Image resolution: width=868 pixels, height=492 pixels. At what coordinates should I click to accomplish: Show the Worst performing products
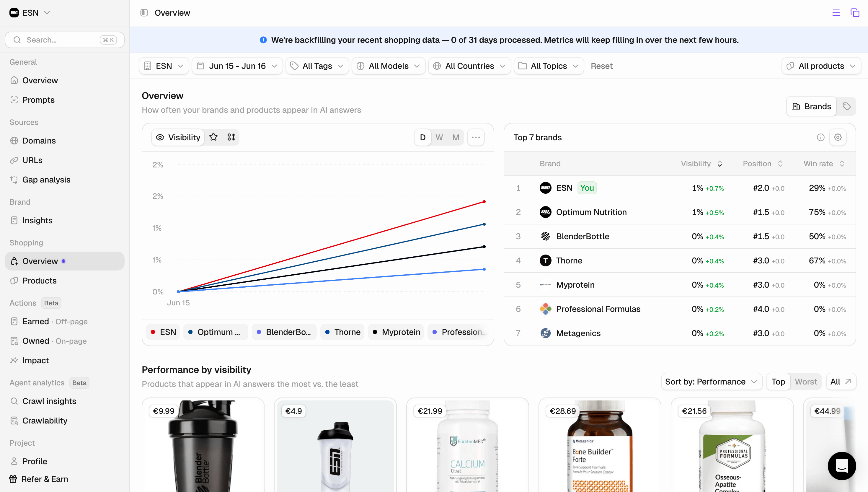(806, 382)
